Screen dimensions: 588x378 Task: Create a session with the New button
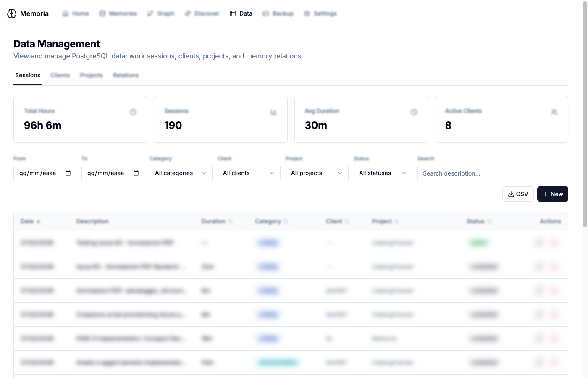[x=552, y=194]
